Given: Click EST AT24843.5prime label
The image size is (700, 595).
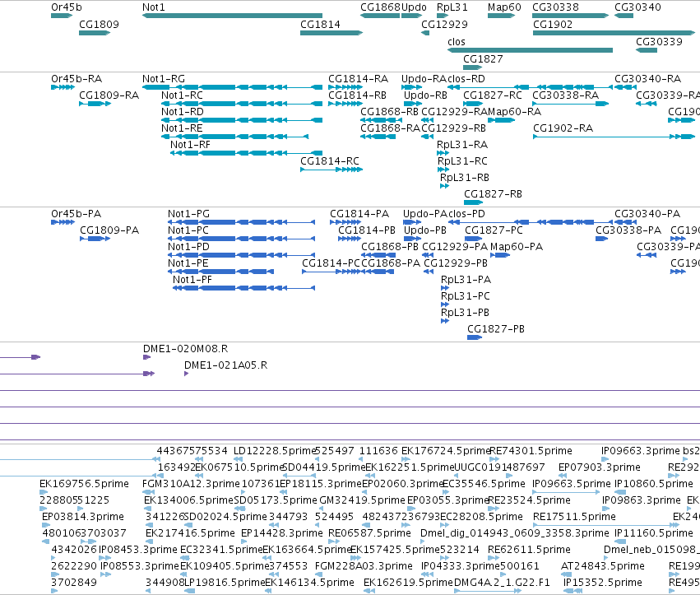Looking at the screenshot, I should tap(603, 566).
